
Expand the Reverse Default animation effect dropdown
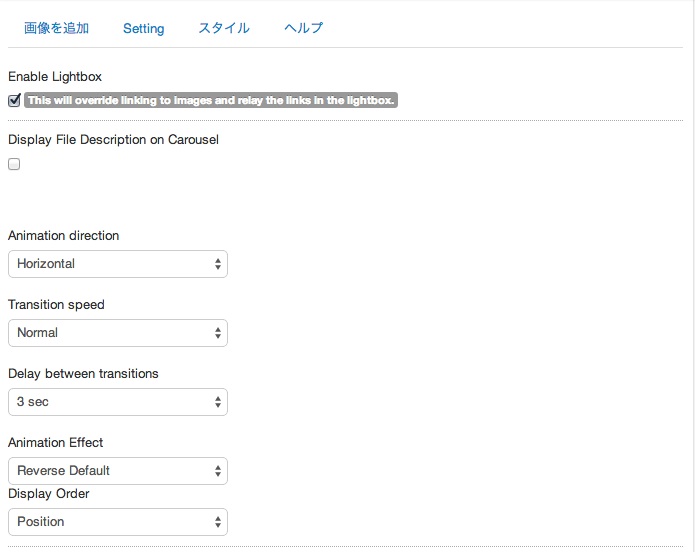[x=117, y=471]
